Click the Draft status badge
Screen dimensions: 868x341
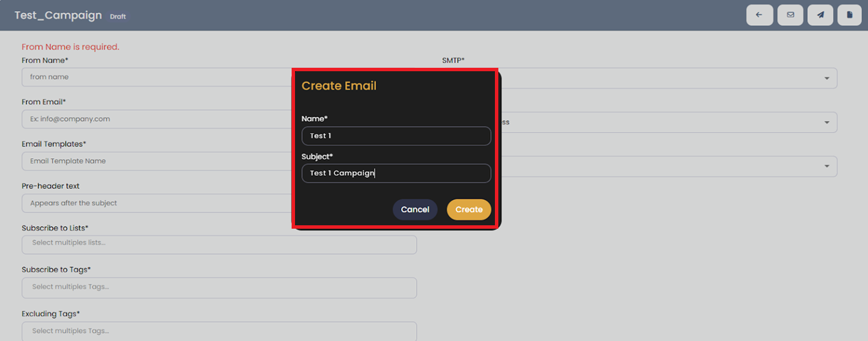pos(118,16)
